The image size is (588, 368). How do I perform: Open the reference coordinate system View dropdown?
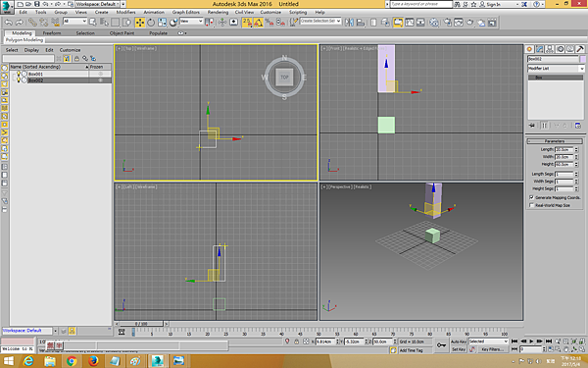click(x=191, y=22)
